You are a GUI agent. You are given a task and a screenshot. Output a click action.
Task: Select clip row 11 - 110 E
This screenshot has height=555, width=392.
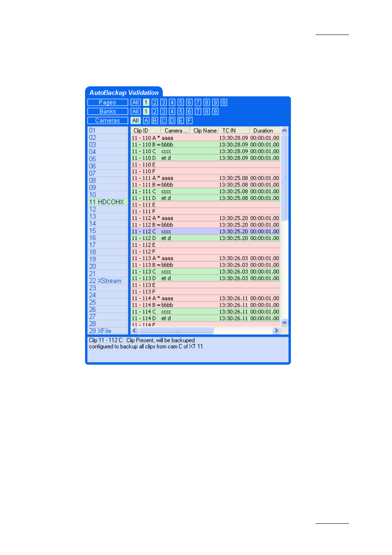point(205,165)
